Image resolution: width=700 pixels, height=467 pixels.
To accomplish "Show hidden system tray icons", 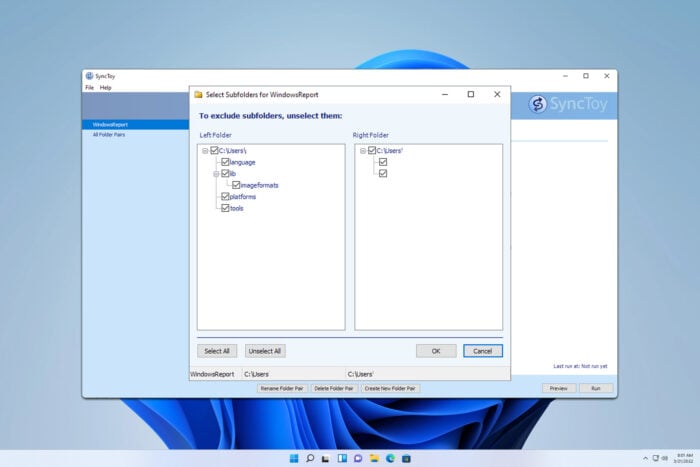I will pos(645,459).
